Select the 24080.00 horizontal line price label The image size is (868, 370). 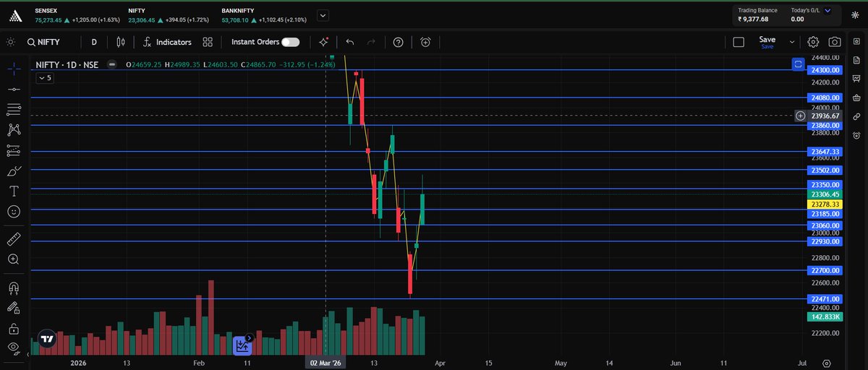(x=825, y=98)
